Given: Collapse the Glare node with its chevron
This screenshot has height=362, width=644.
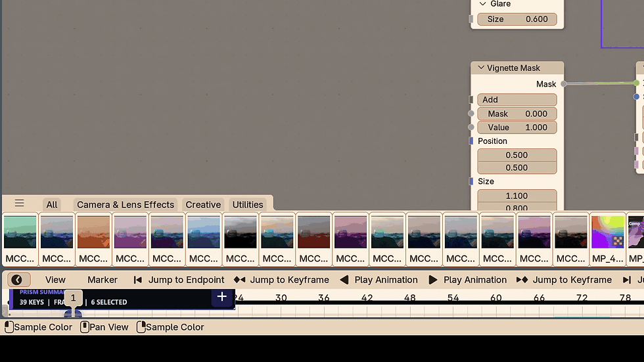Looking at the screenshot, I should coord(482,4).
